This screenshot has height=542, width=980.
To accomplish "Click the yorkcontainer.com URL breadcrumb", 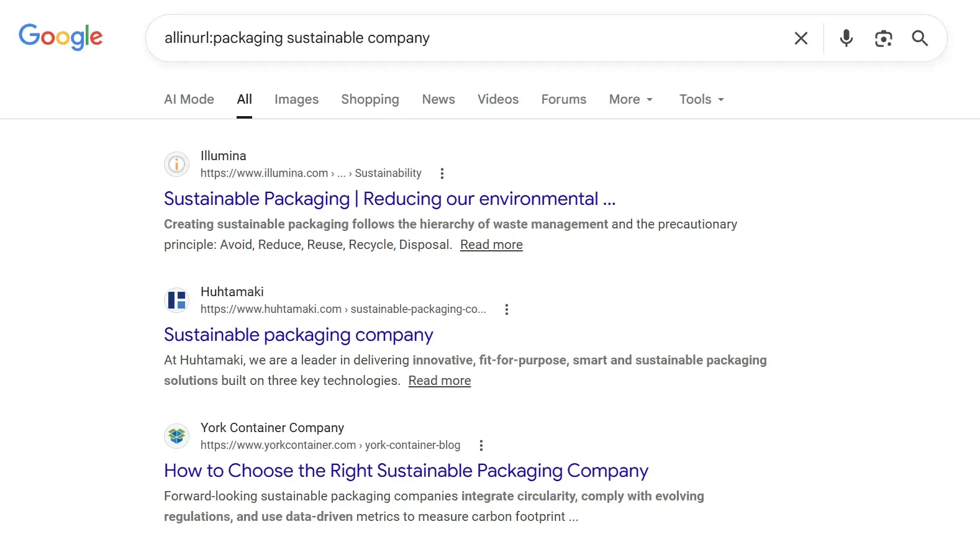I will pyautogui.click(x=330, y=445).
